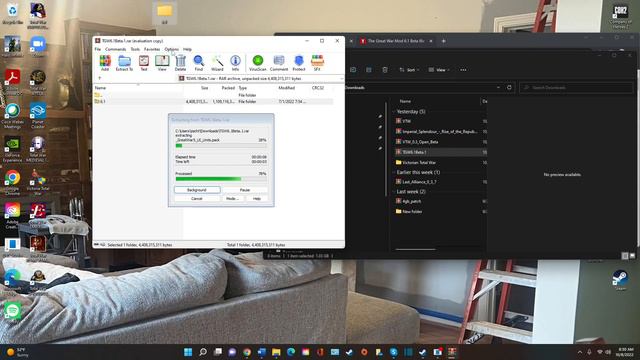
Task: Open the Wizard wand icon
Action: pos(217,63)
